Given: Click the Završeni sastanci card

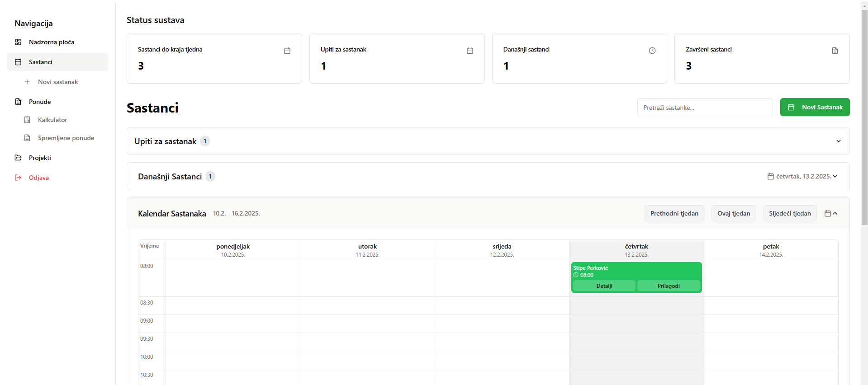Looking at the screenshot, I should [762, 58].
